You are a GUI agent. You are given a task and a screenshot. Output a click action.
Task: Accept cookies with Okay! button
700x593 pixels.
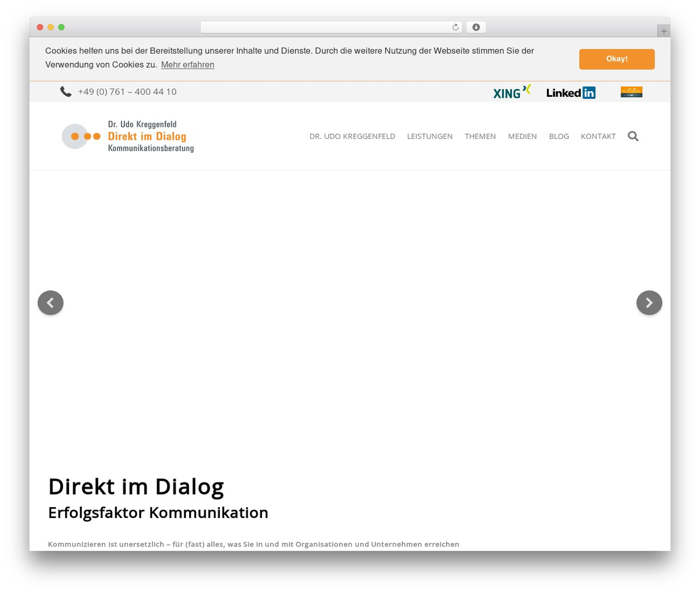point(617,59)
